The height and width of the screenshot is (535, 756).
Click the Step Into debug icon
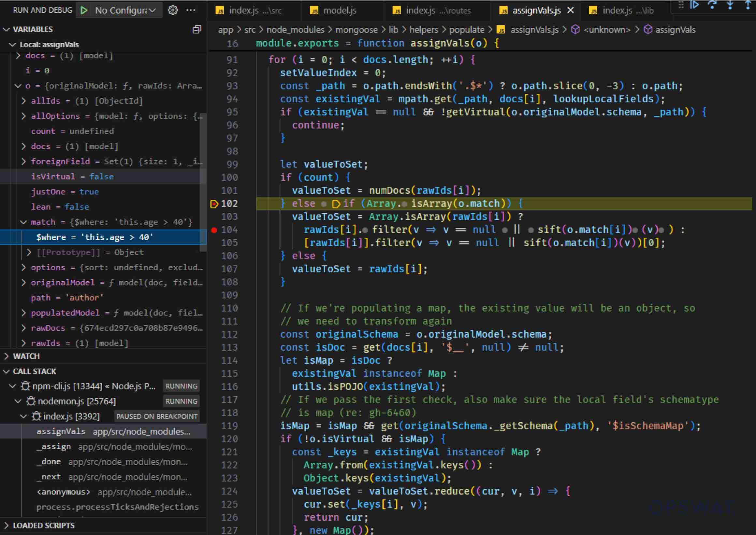pyautogui.click(x=730, y=5)
